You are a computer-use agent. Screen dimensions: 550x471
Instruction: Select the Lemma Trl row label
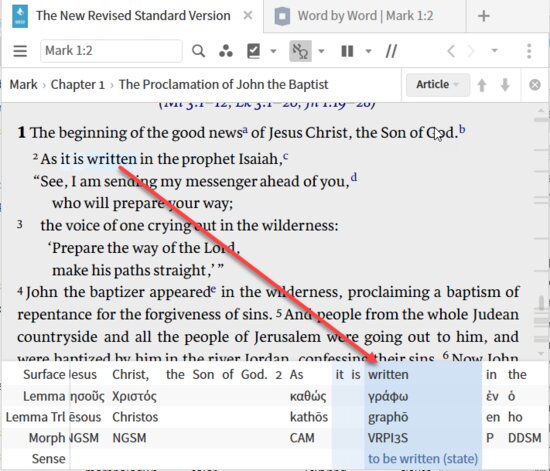click(35, 417)
